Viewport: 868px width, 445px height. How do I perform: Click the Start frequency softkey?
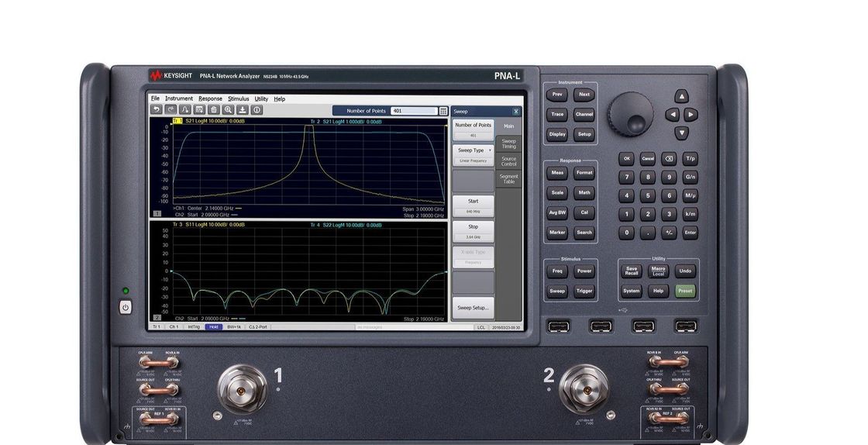(474, 206)
